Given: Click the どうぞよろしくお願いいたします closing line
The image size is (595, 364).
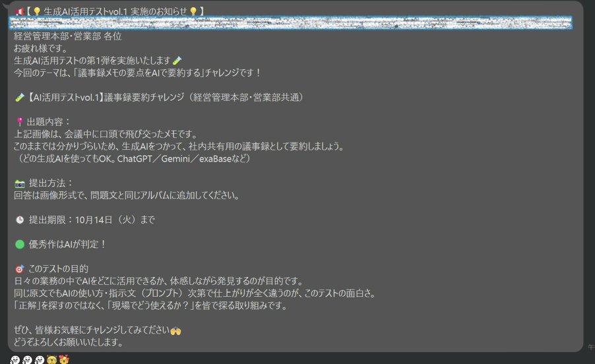Looking at the screenshot, I should [68, 343].
